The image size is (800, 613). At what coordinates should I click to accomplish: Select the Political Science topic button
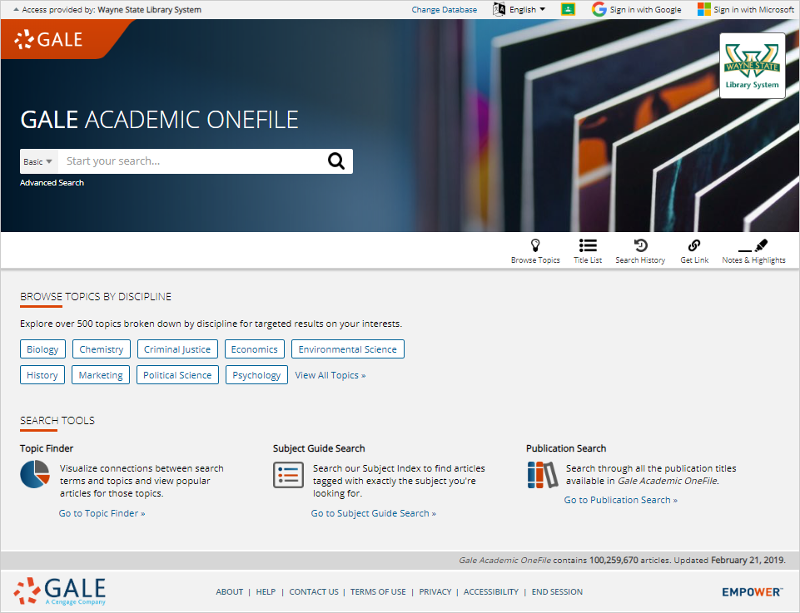(178, 375)
